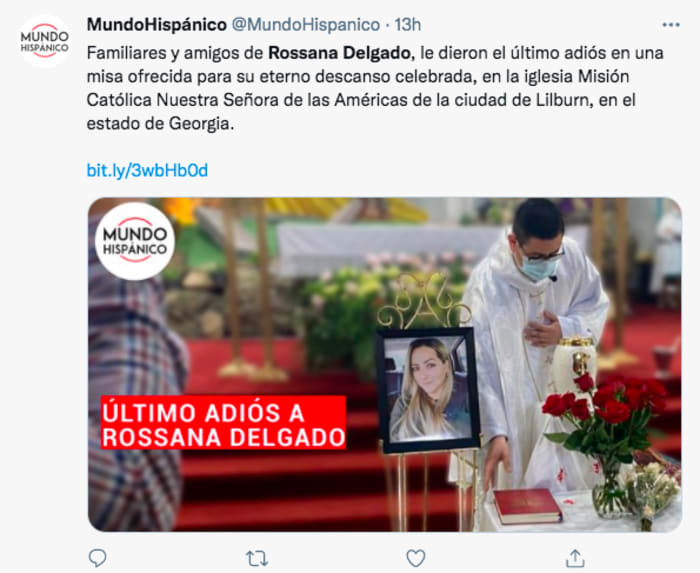Open the attached church mass photo
Image resolution: width=700 pixels, height=573 pixels.
pyautogui.click(x=385, y=364)
